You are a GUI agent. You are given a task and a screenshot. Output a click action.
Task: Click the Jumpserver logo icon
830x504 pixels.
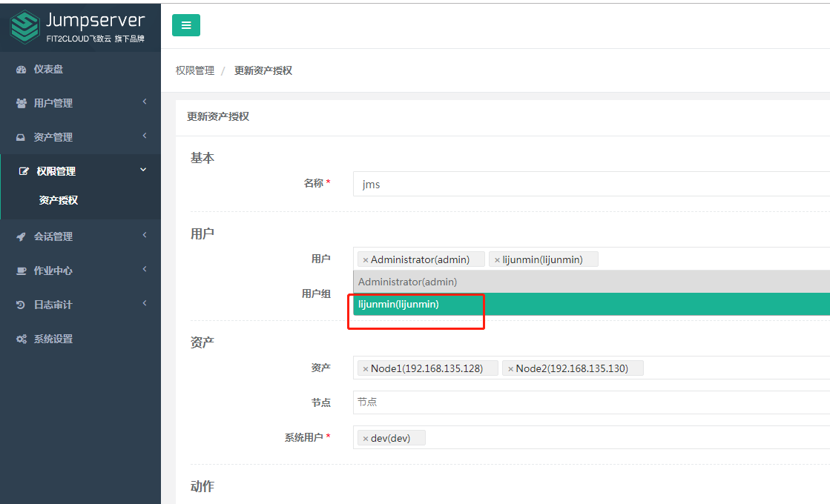pyautogui.click(x=25, y=27)
